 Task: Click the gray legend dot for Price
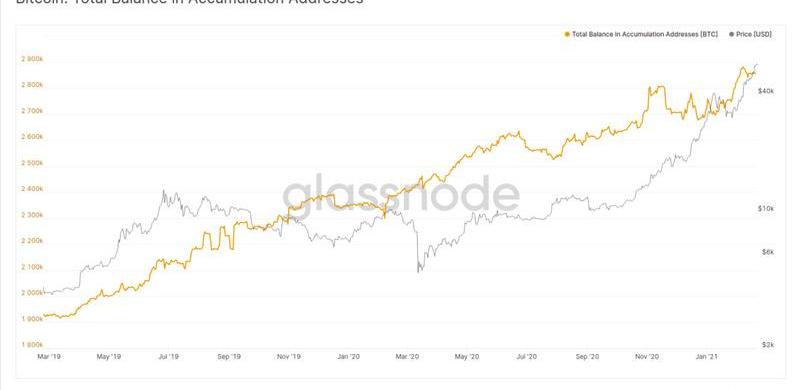coord(731,34)
